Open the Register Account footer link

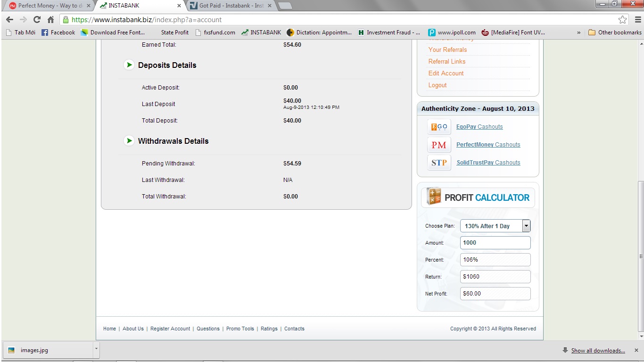[170, 329]
